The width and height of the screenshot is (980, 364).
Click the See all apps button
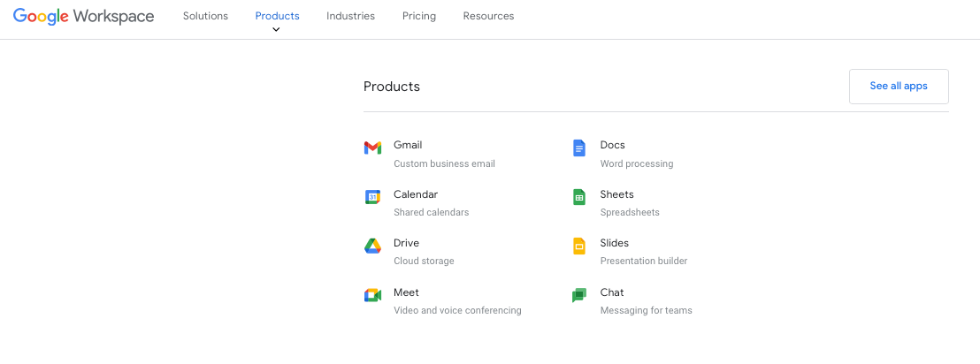[899, 87]
